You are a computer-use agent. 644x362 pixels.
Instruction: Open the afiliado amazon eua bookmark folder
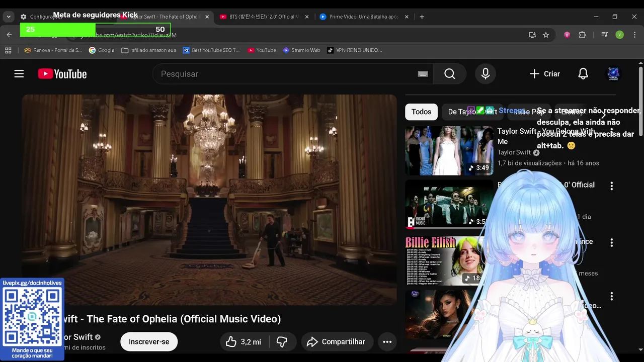[x=149, y=50]
